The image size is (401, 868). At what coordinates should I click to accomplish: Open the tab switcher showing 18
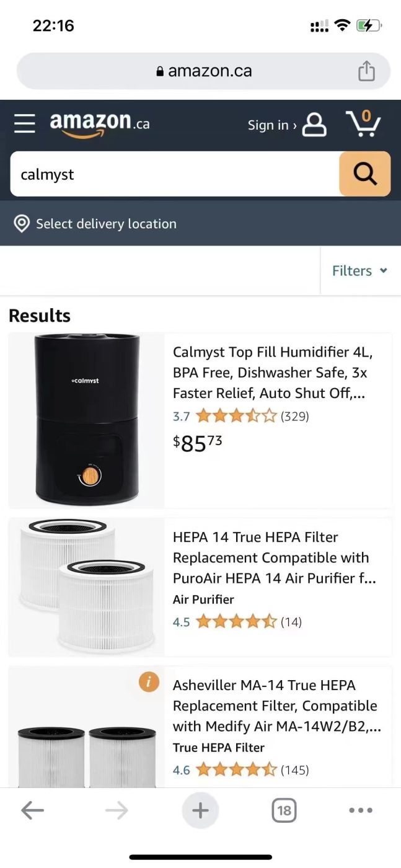[x=284, y=810]
